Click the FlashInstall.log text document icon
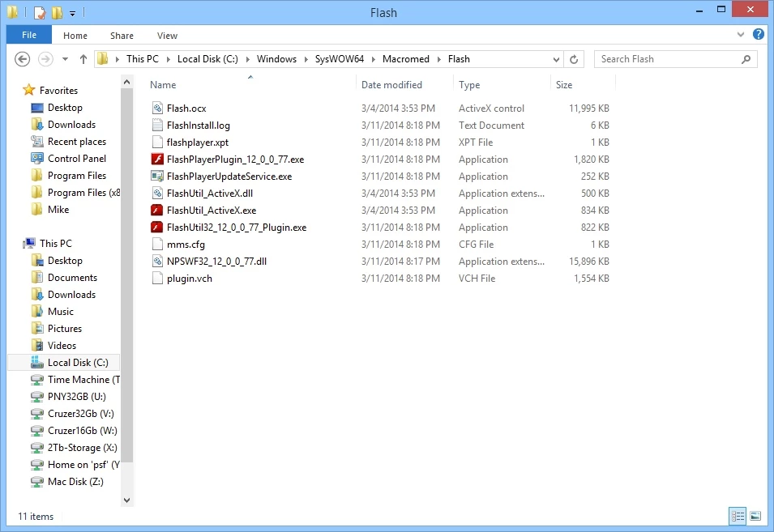This screenshot has width=774, height=532. [x=157, y=126]
